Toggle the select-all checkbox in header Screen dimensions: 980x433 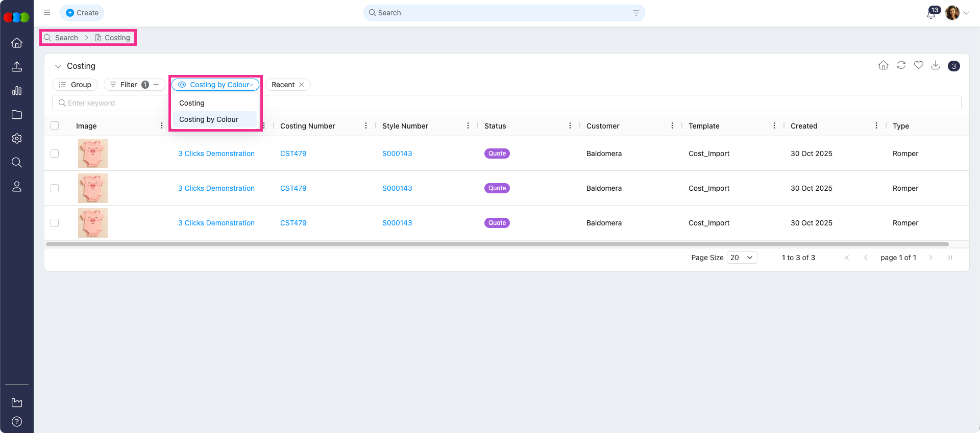55,125
